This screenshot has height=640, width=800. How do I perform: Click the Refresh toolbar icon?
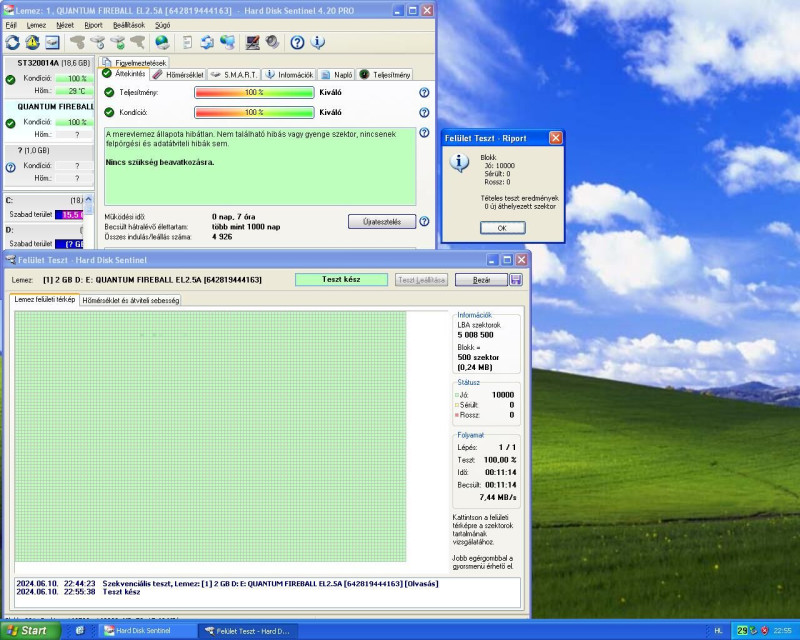tap(13, 42)
